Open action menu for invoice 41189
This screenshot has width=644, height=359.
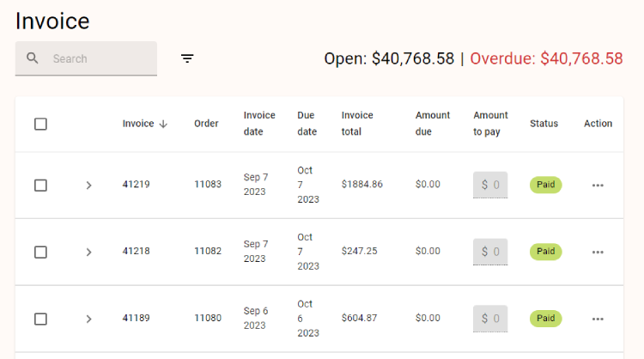(598, 319)
